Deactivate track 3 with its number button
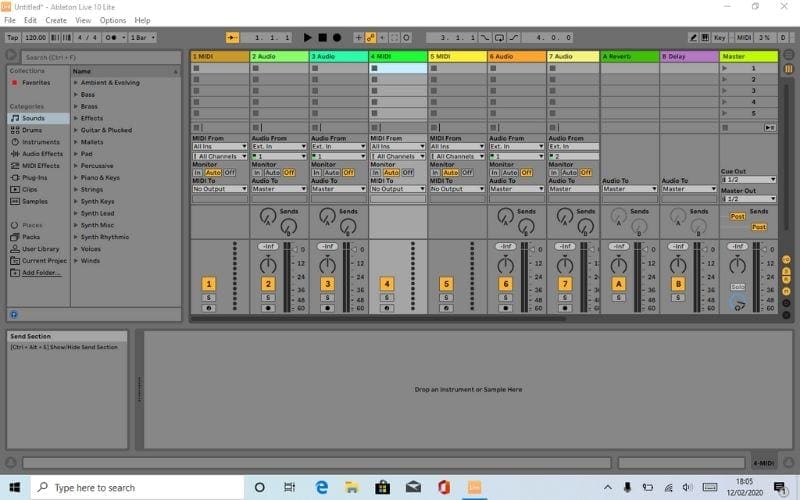This screenshot has width=800, height=500. click(327, 284)
